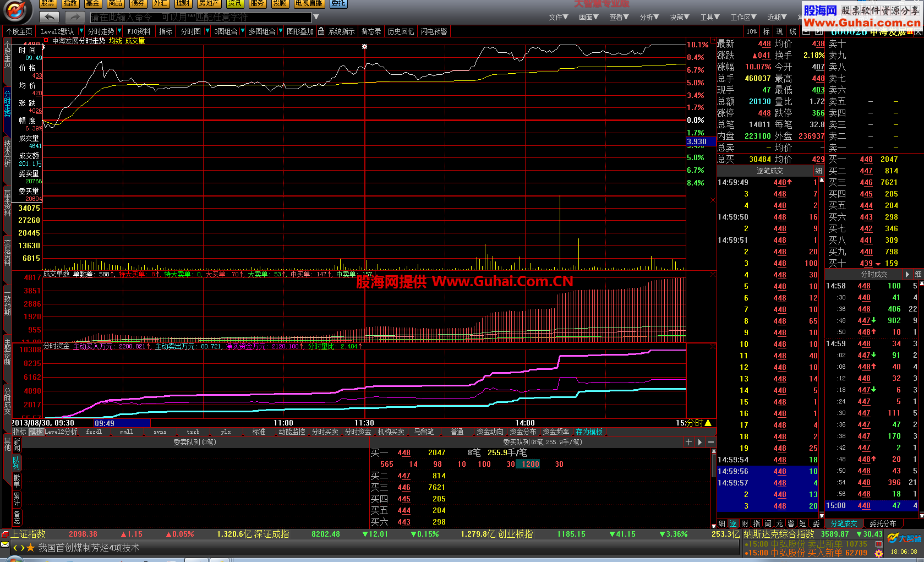Click the red gear icon near chart title
This screenshot has height=562, width=924.
[x=46, y=40]
